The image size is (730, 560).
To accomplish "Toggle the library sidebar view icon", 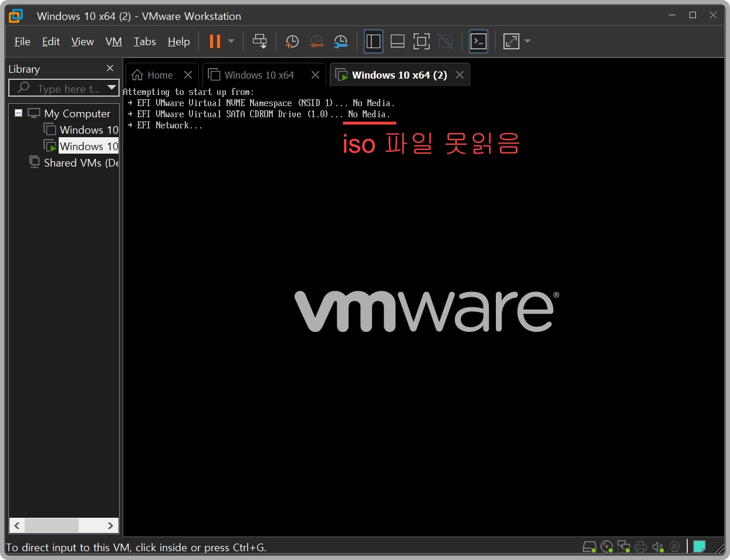I will click(373, 41).
